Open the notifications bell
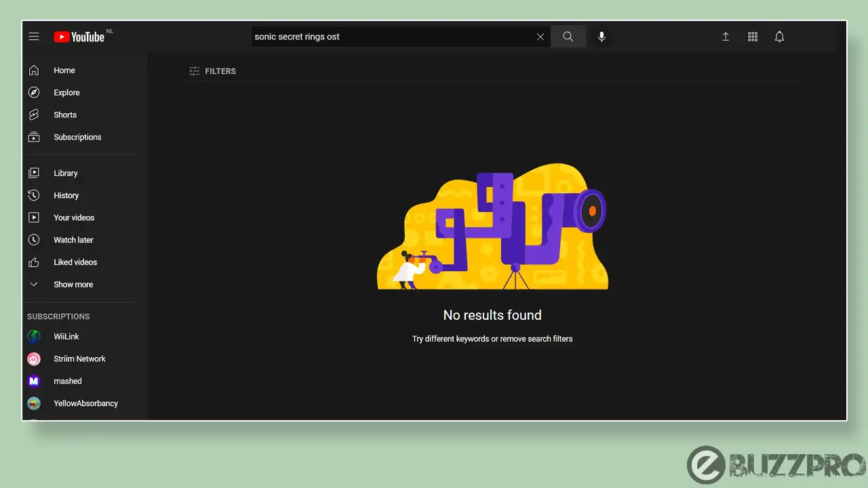This screenshot has width=868, height=488. pos(780,37)
